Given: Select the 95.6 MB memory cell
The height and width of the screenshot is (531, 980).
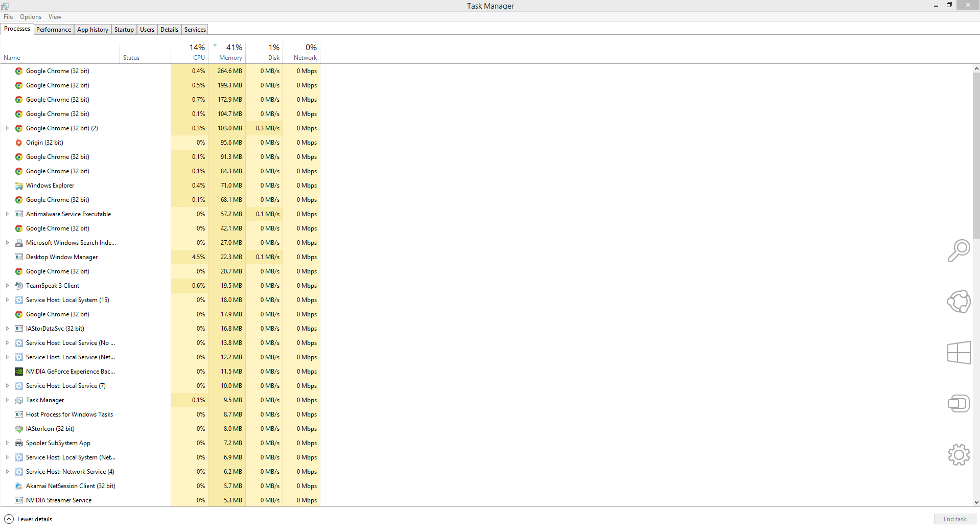Looking at the screenshot, I should coord(227,143).
